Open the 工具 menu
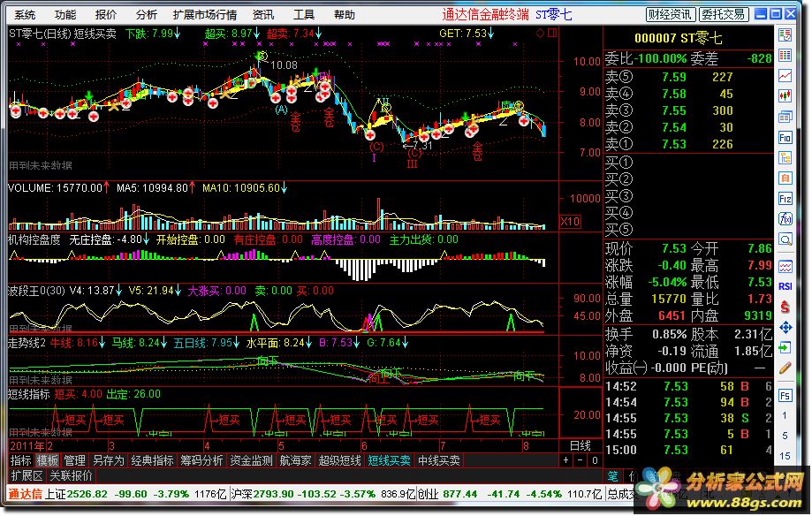Image resolution: width=812 pixels, height=516 pixels. [303, 14]
